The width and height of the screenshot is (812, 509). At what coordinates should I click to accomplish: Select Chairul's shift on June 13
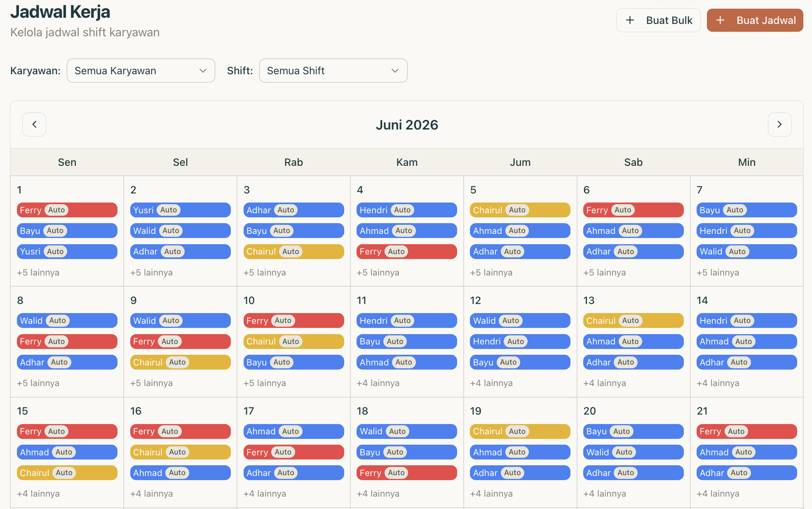point(634,320)
